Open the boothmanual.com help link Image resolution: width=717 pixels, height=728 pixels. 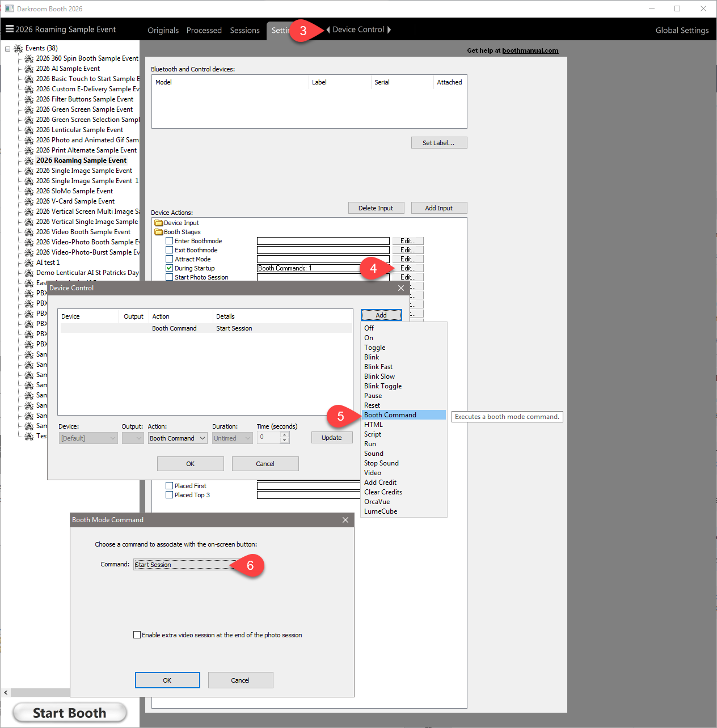click(530, 50)
